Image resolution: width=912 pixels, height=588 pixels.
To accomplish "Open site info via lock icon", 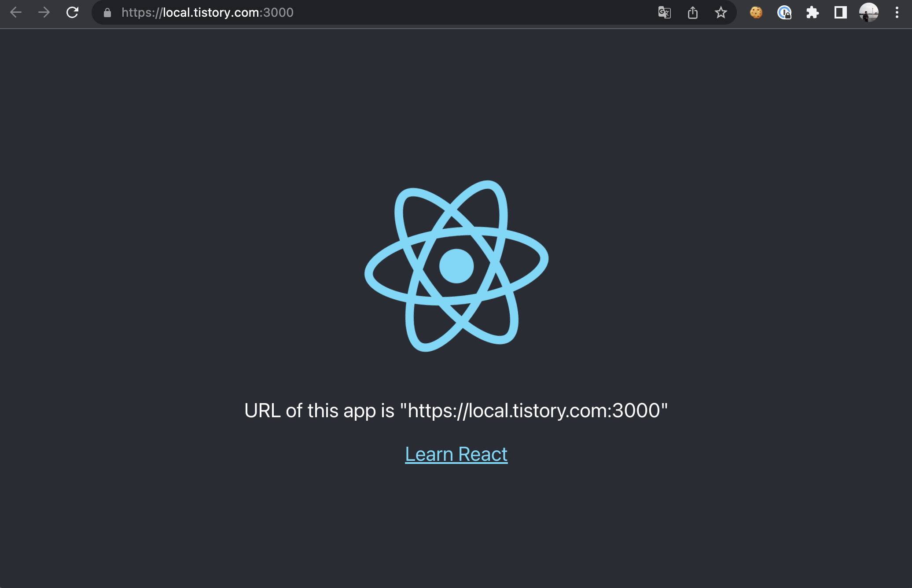I will 107,13.
